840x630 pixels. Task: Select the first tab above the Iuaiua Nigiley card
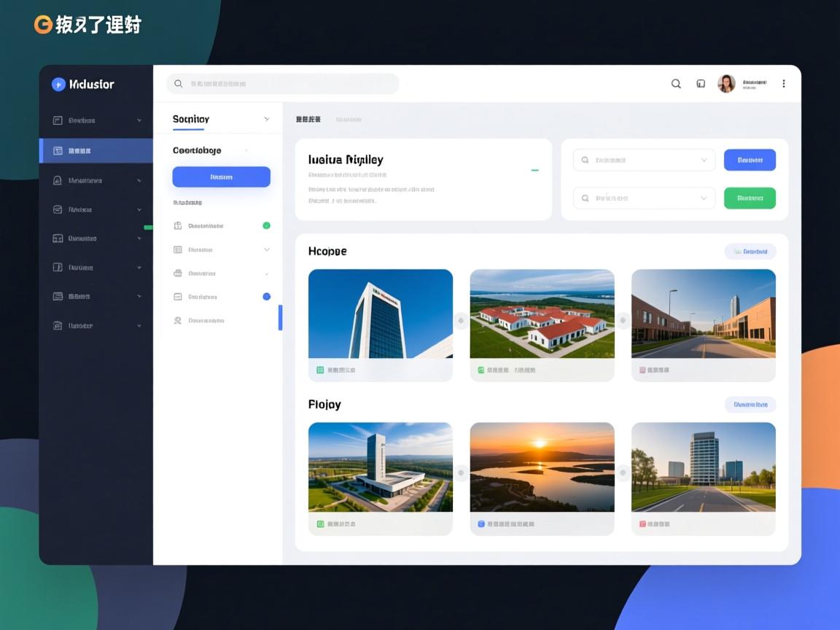[x=308, y=120]
